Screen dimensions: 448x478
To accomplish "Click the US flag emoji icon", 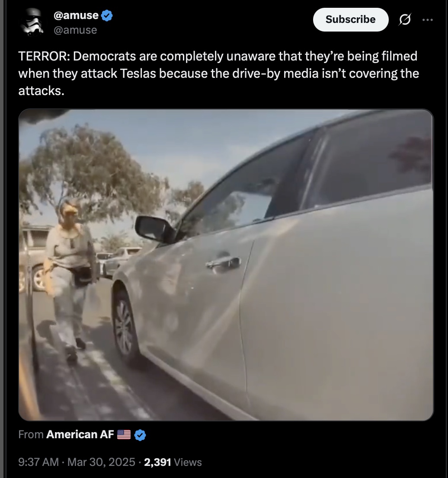I will (x=124, y=435).
